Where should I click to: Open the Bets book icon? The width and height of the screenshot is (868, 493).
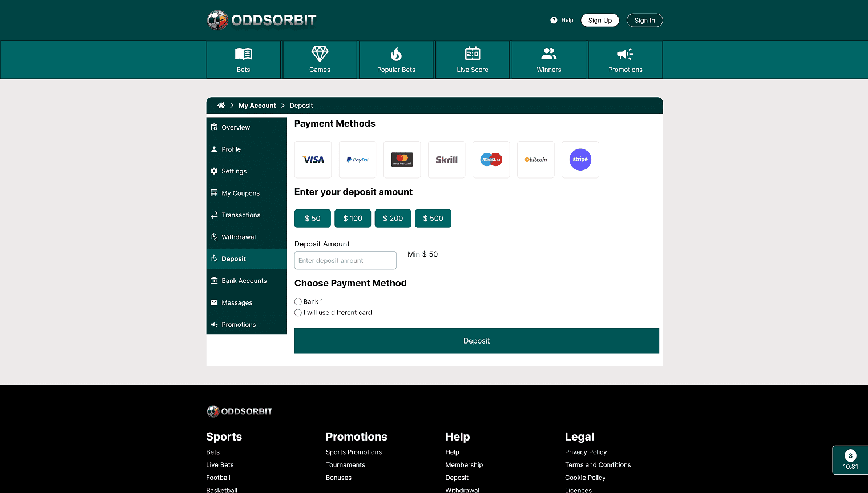244,54
